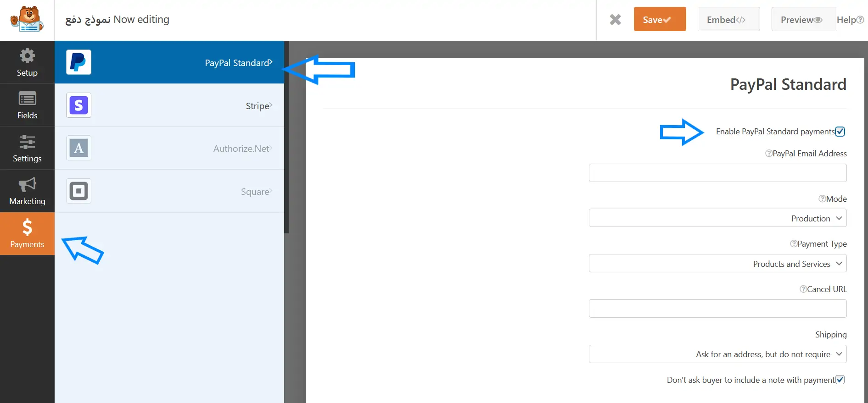Open the Marketing megaphone panel
This screenshot has height=403, width=868.
point(27,191)
